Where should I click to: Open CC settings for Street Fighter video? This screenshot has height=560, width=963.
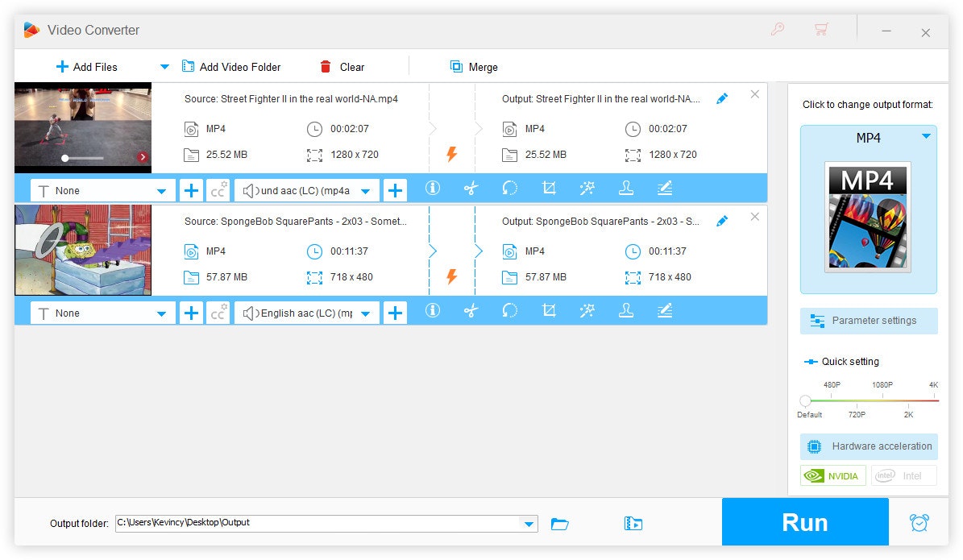(x=218, y=191)
